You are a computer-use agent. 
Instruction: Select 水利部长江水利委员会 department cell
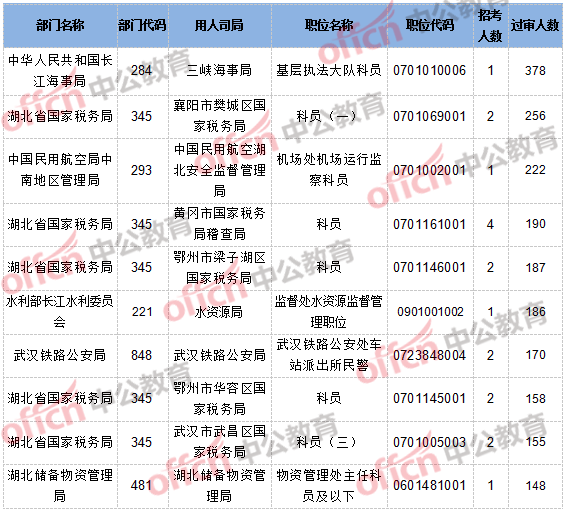(x=60, y=312)
